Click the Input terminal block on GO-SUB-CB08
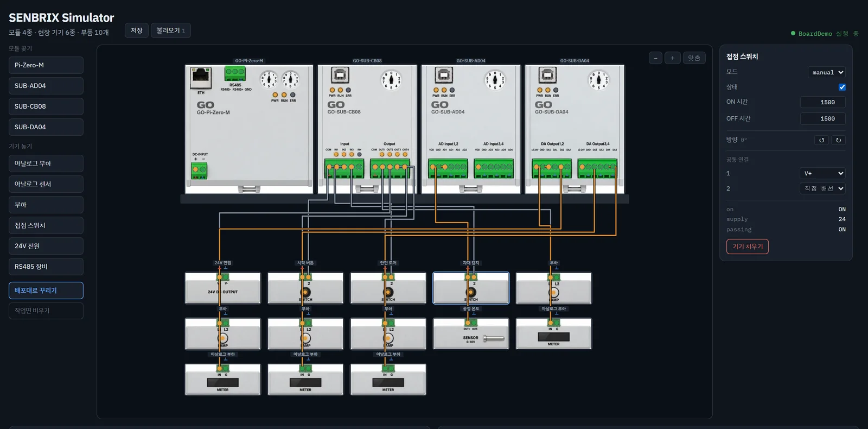868x429 pixels. point(344,168)
